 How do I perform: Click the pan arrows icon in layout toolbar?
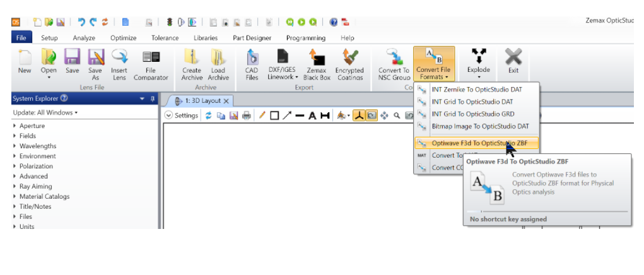[384, 116]
